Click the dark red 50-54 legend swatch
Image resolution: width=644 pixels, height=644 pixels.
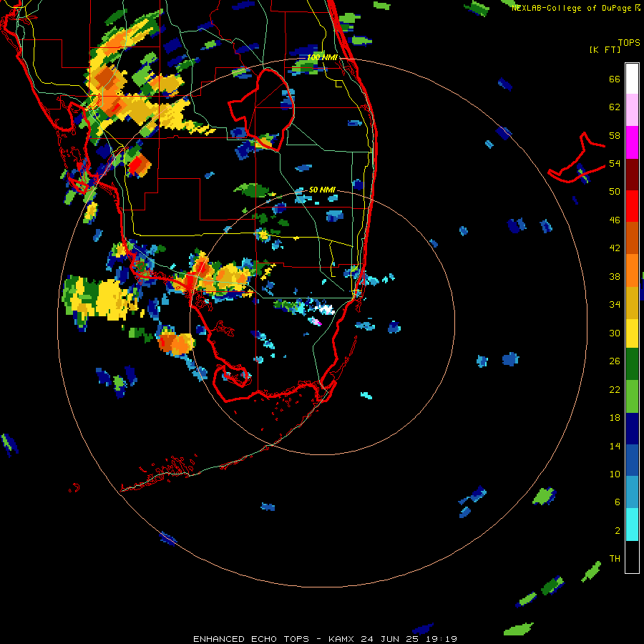pyautogui.click(x=632, y=174)
